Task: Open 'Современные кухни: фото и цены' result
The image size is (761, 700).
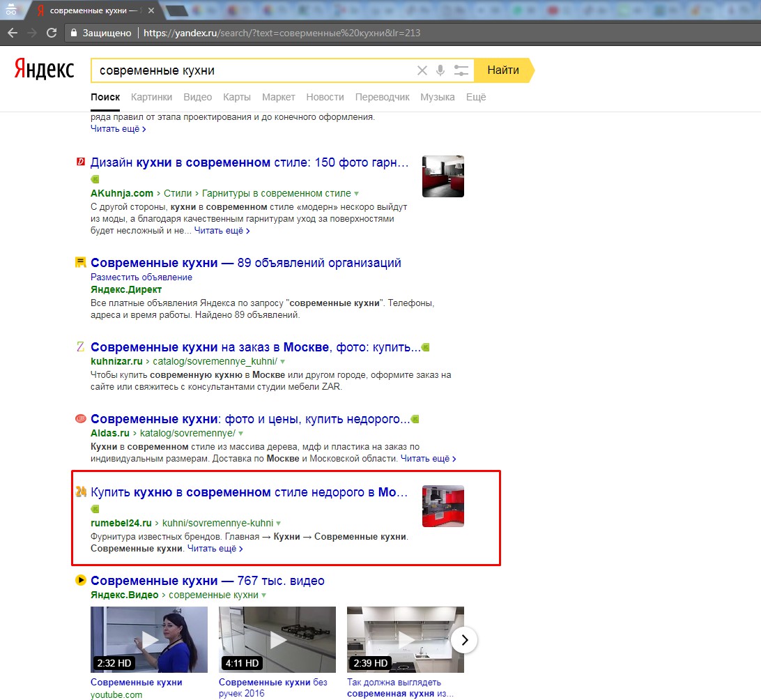Action: 250,419
